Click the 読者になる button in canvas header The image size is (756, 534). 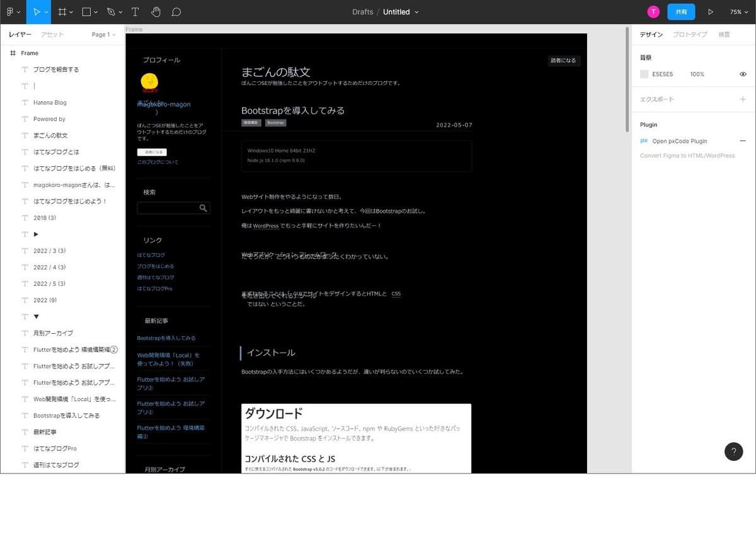pyautogui.click(x=564, y=60)
